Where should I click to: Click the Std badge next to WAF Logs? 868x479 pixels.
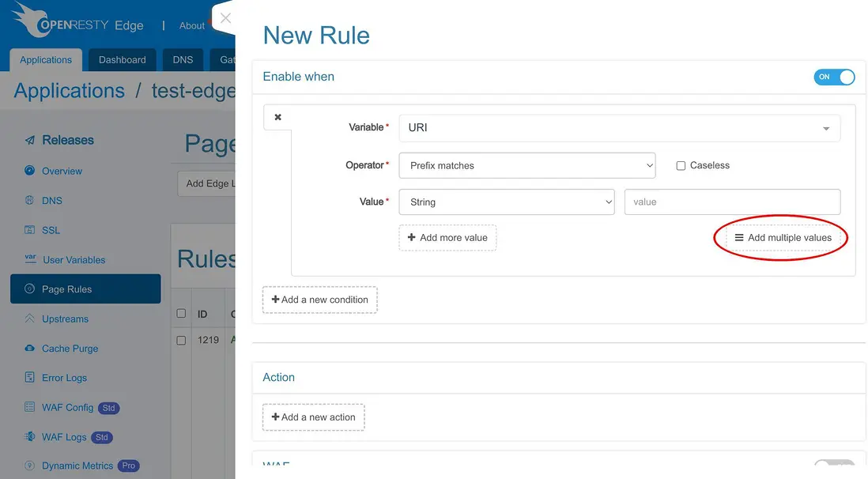click(x=102, y=437)
